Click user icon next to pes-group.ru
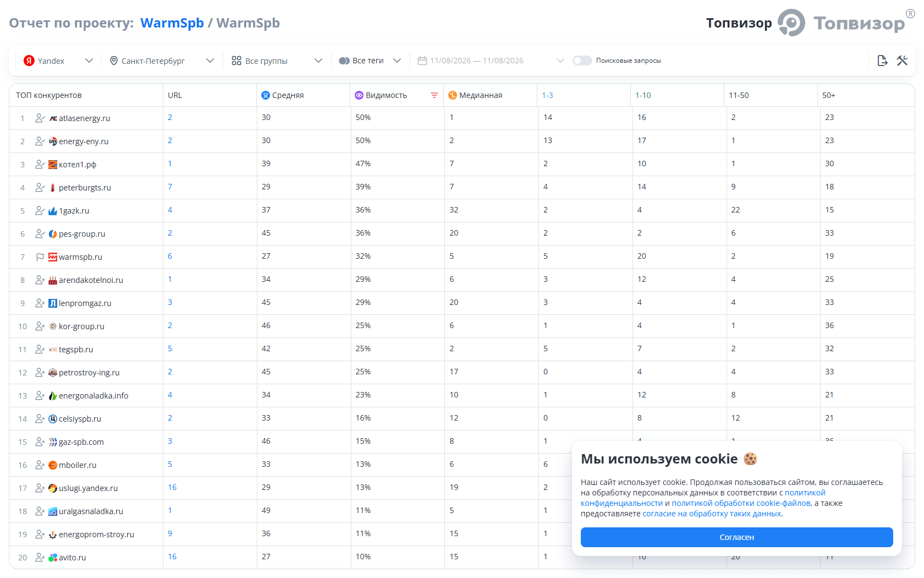This screenshot has width=924, height=578. (40, 233)
